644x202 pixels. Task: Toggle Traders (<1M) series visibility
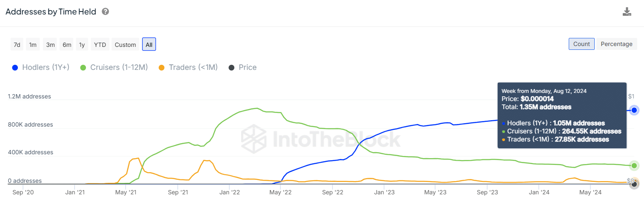click(x=193, y=67)
